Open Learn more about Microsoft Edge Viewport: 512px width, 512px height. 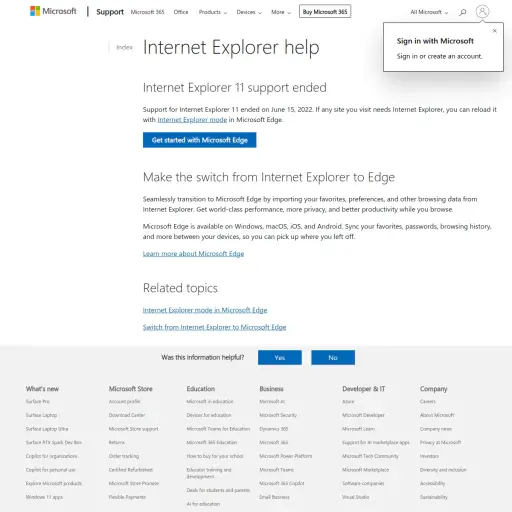tap(193, 254)
